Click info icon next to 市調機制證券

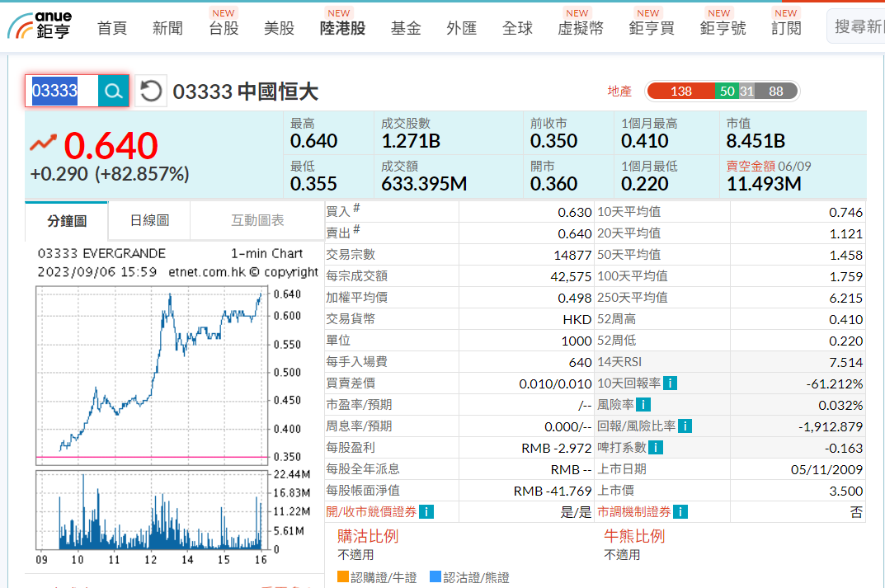tap(680, 512)
